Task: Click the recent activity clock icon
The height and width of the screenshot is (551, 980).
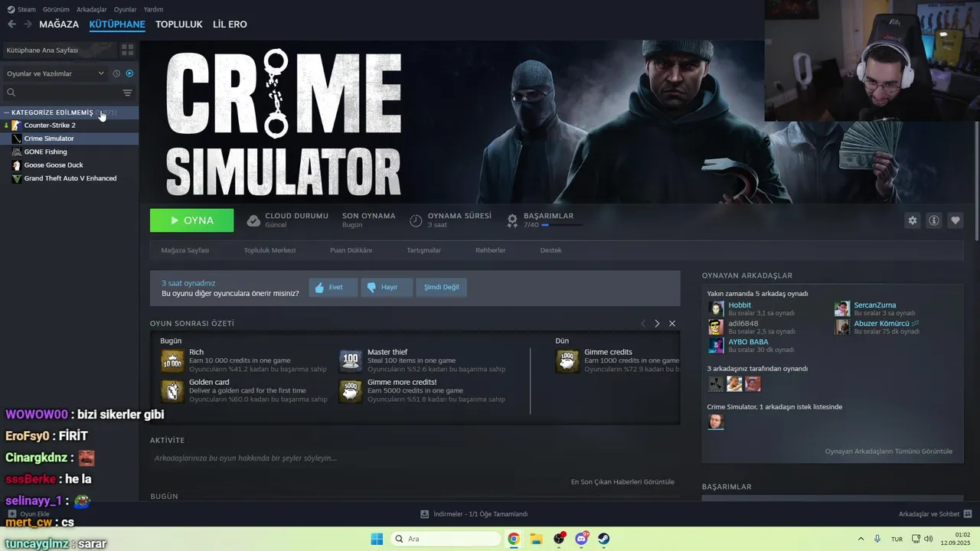Action: click(116, 73)
